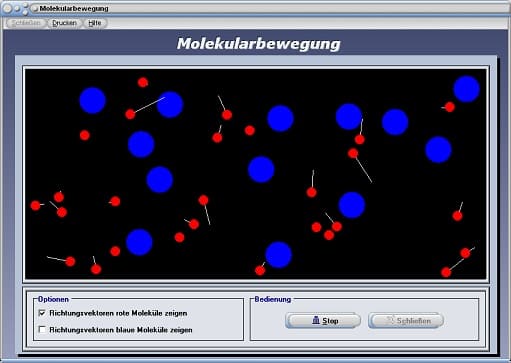This screenshot has height=363, width=511.
Task: Click the Schließen item in the menu bar
Action: (26, 23)
